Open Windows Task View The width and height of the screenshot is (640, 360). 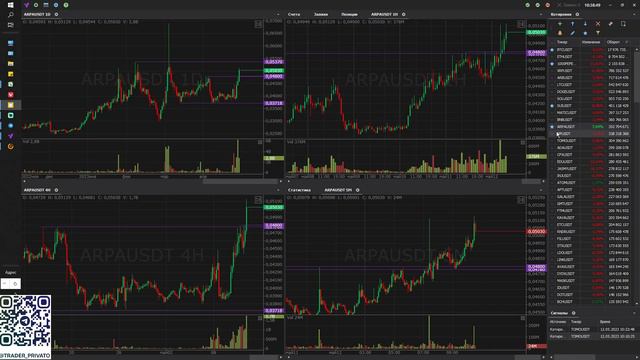pos(11,25)
